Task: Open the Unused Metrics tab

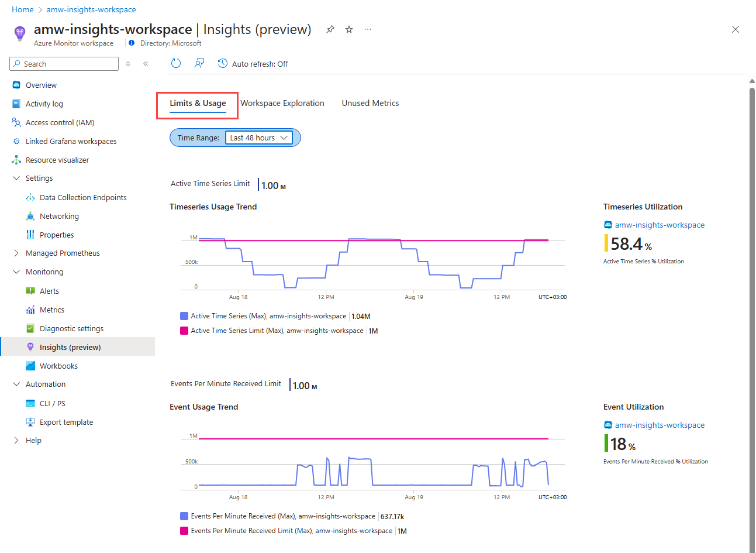Action: pyautogui.click(x=370, y=102)
